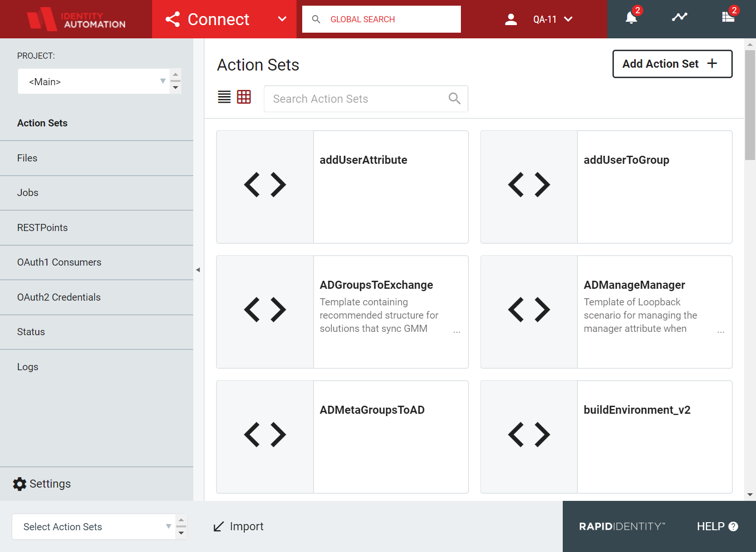
Task: Click the Search Action Sets magnifier icon
Action: click(x=454, y=98)
